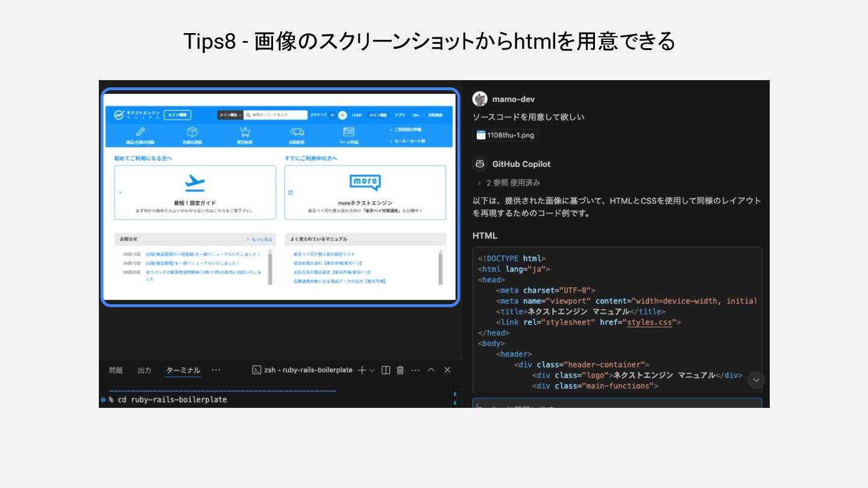Viewport: 868px width, 488px height.
Task: Select the large 大 font size option
Action: click(x=342, y=114)
